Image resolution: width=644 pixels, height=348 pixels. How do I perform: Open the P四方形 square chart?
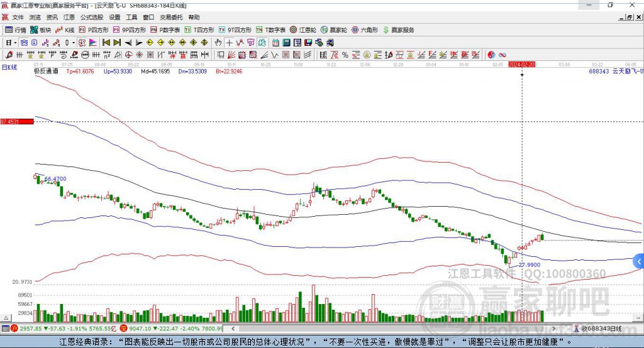tap(94, 30)
